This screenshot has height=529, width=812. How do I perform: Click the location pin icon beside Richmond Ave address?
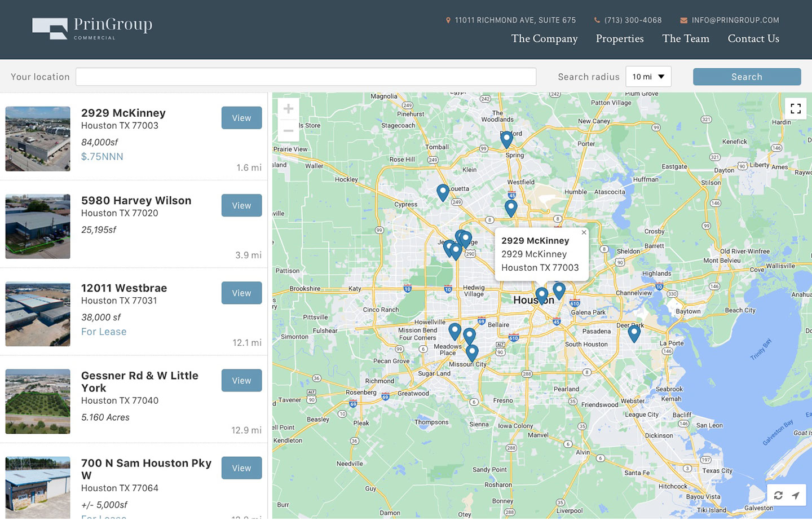click(447, 20)
